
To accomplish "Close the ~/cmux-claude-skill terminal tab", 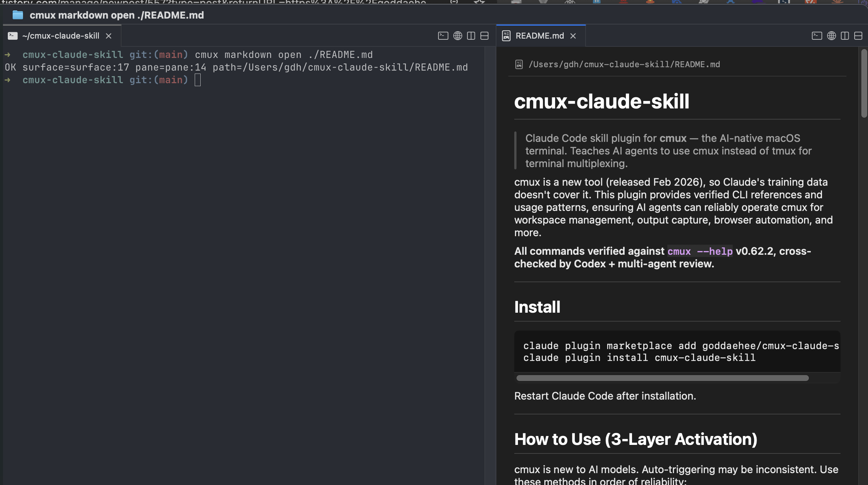I will [x=108, y=36].
